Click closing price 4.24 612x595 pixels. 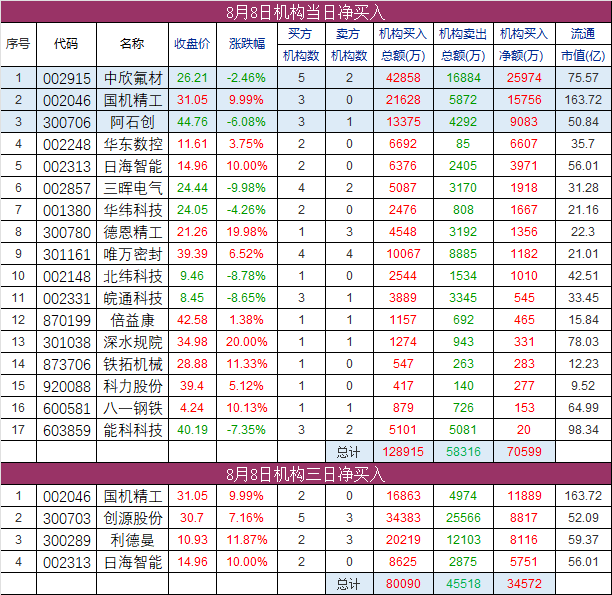pyautogui.click(x=192, y=408)
